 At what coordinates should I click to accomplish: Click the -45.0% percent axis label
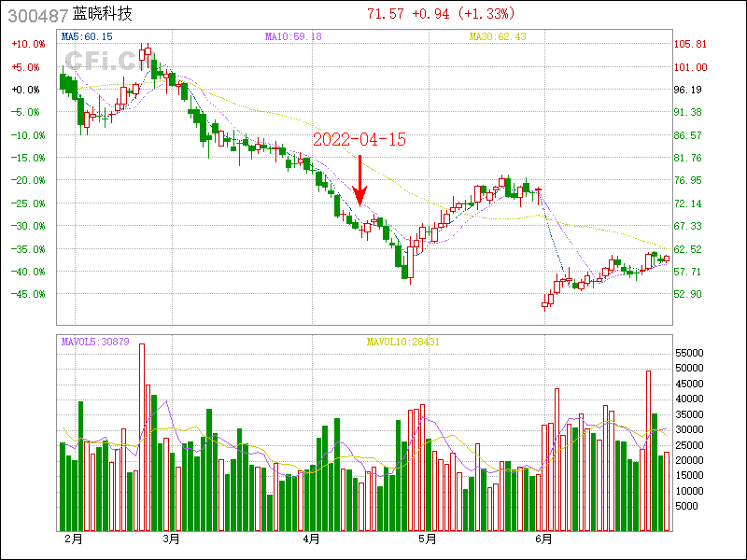pos(26,294)
